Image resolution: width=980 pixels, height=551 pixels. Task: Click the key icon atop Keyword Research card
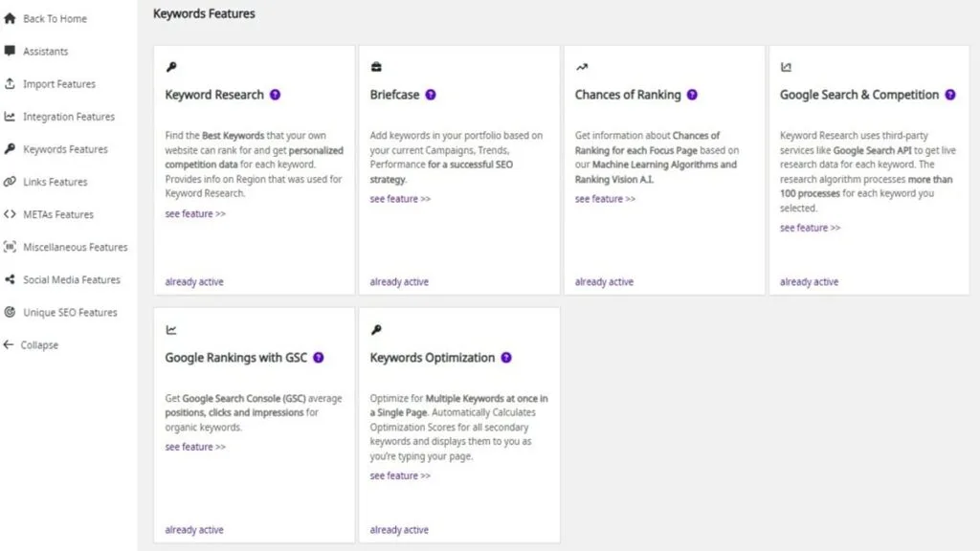tap(171, 67)
